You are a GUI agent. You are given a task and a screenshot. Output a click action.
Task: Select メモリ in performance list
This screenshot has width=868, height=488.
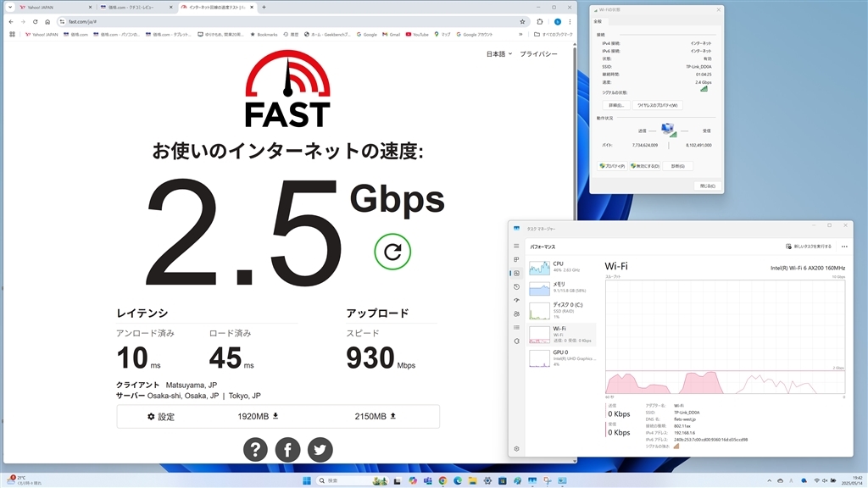562,288
